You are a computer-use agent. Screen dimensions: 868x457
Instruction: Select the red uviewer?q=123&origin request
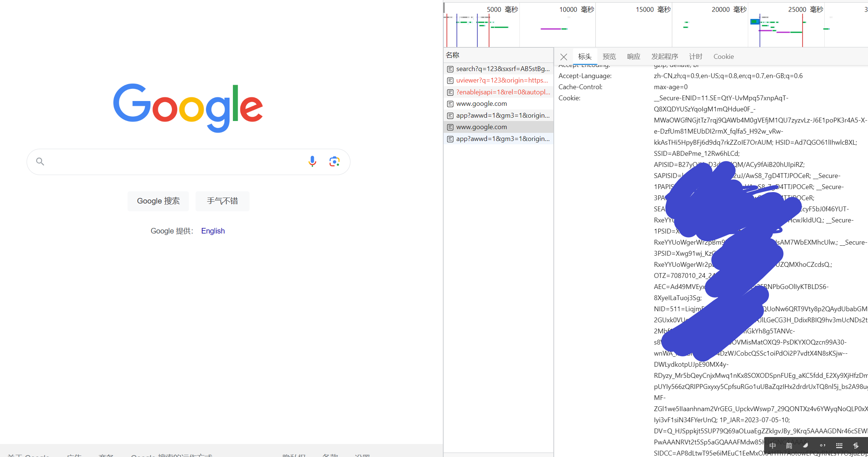[498, 80]
